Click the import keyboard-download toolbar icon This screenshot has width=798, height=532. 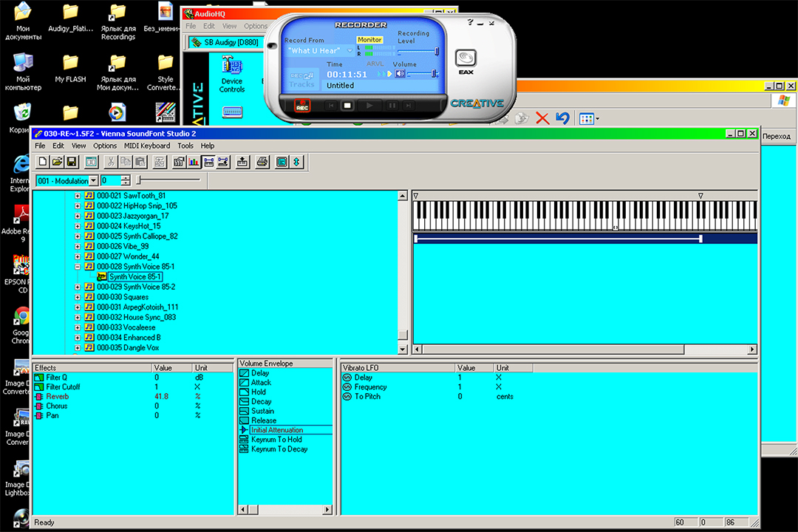[242, 162]
